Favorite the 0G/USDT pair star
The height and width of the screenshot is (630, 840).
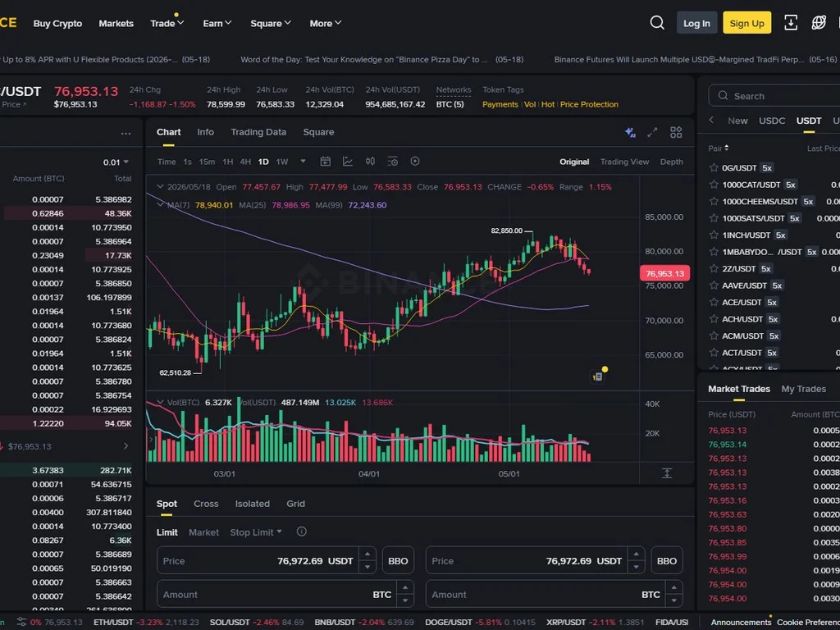point(714,167)
